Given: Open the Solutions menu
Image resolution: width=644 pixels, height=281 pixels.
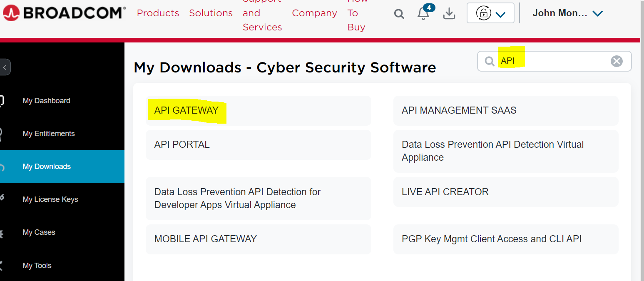Looking at the screenshot, I should (x=211, y=13).
